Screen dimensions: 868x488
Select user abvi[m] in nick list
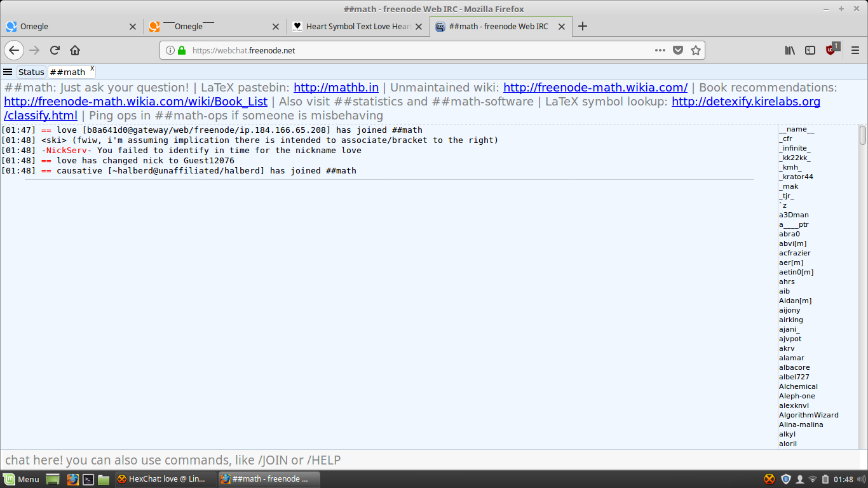coord(793,243)
